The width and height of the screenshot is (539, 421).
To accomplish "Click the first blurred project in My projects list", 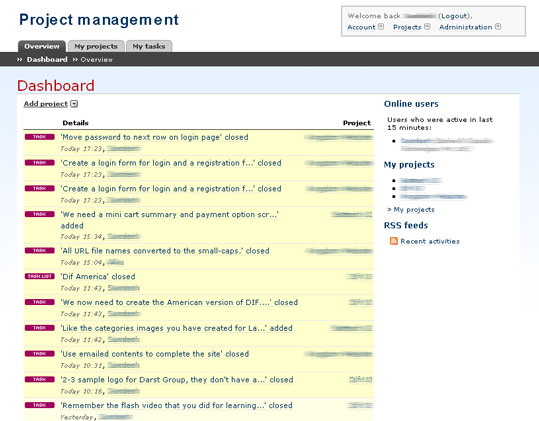I will point(421,180).
